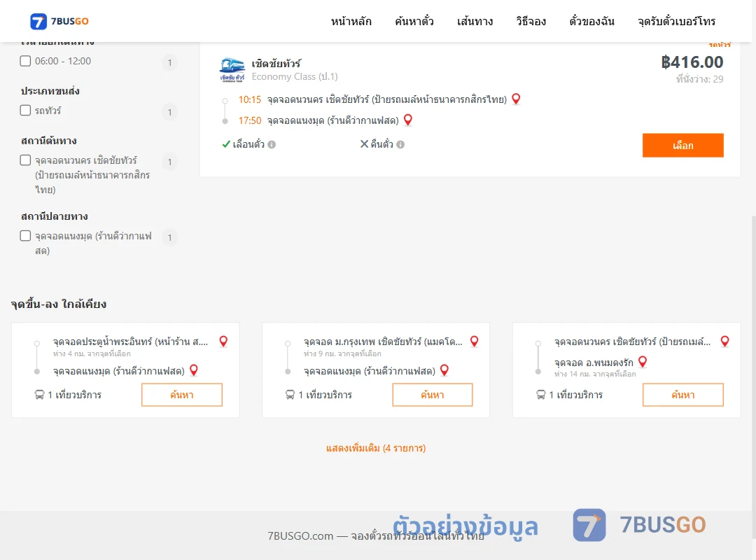Open the วิธีจอง menu item

[531, 21]
